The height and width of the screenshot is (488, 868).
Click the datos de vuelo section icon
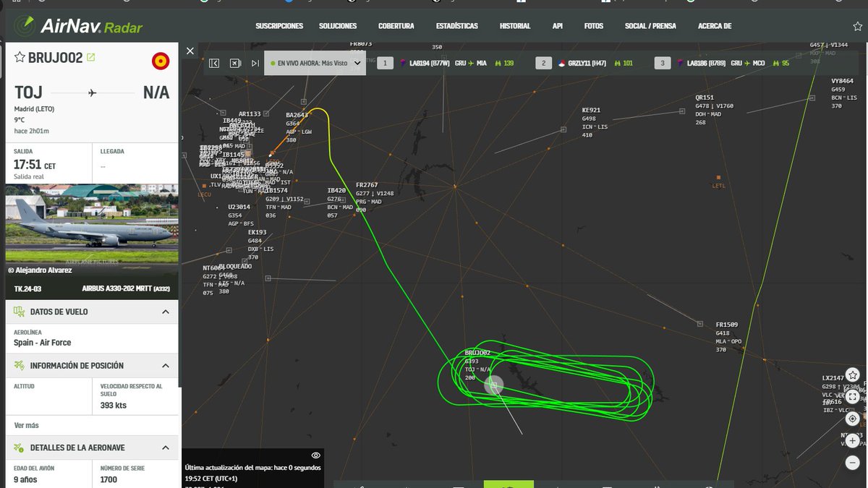coord(19,312)
